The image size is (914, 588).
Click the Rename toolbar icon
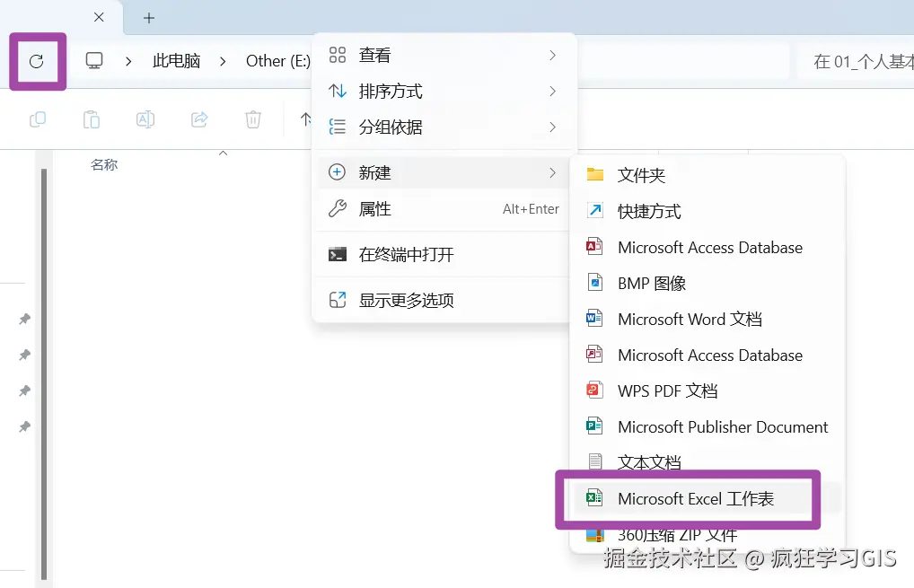pyautogui.click(x=145, y=119)
